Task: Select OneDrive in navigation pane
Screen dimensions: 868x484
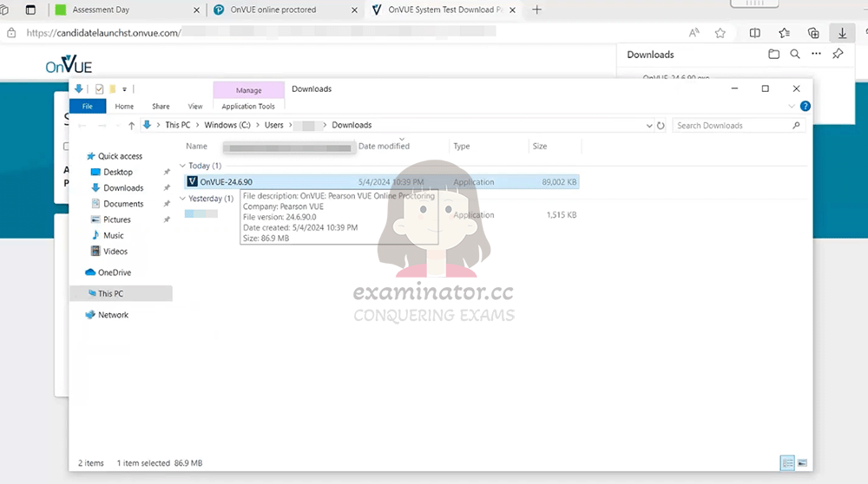Action: [114, 272]
